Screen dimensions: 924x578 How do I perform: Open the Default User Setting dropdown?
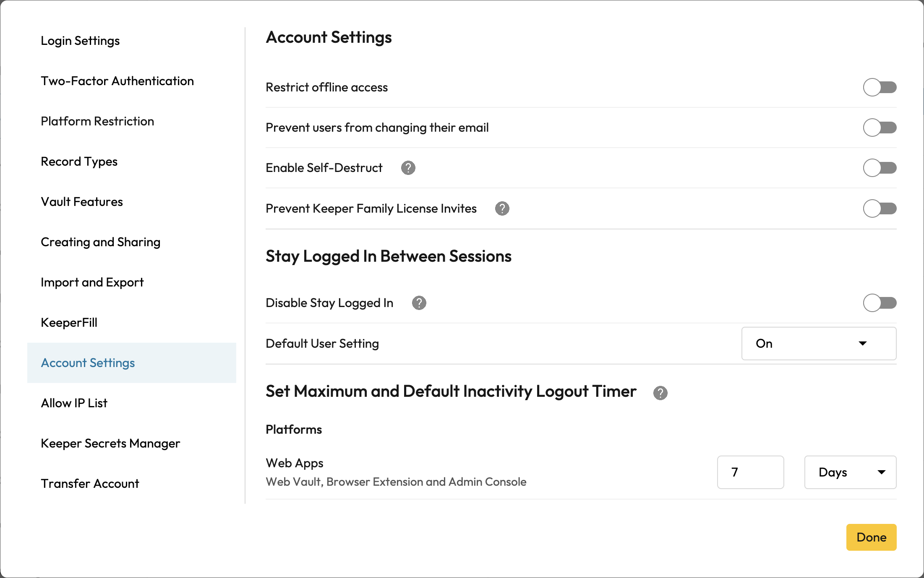(x=819, y=344)
